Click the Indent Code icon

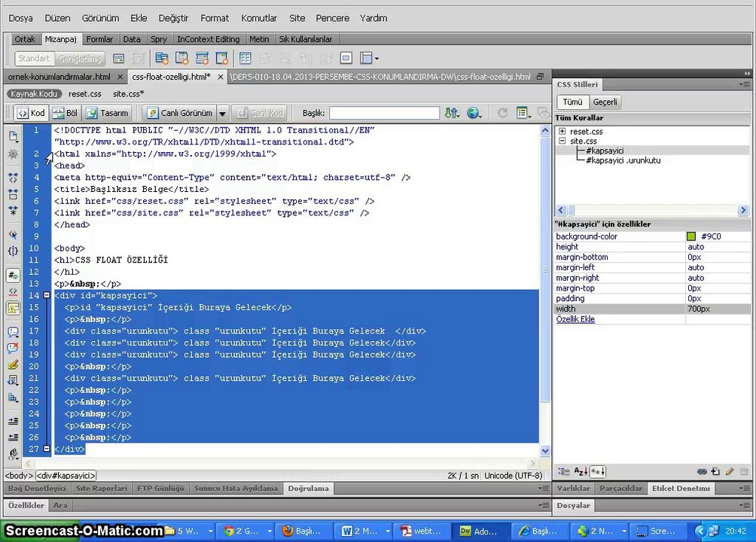[13, 421]
